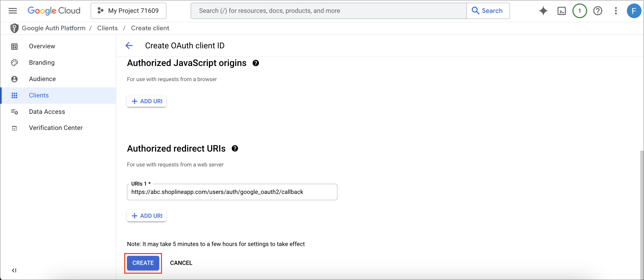Click the Data Access settings-list icon
The image size is (644, 280).
pos(14,112)
